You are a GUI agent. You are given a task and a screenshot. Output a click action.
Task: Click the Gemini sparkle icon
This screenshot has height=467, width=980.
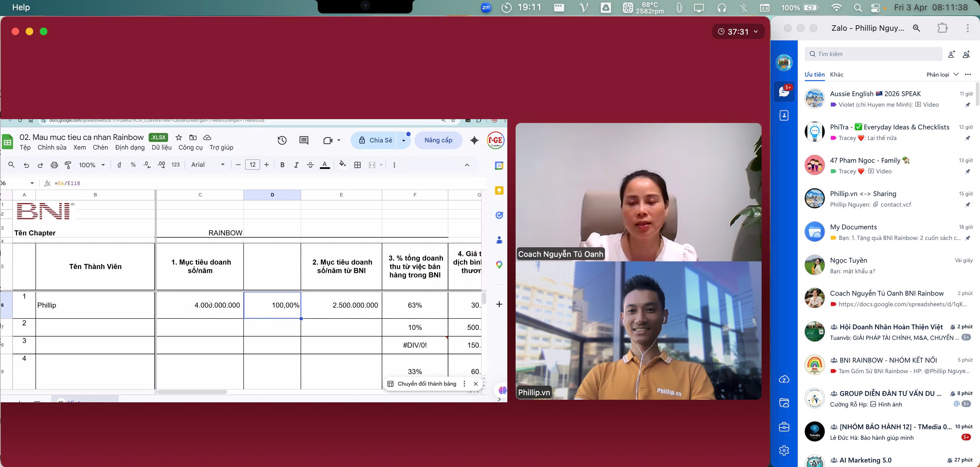[474, 140]
